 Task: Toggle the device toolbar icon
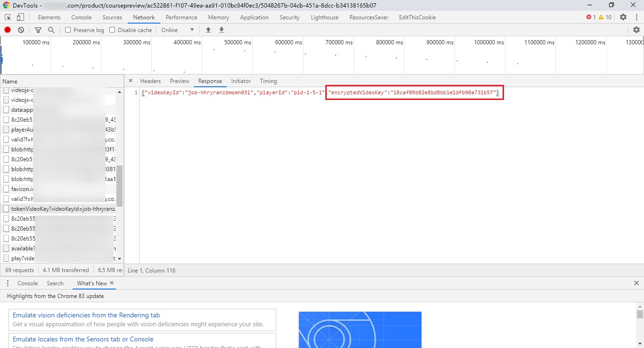click(20, 17)
